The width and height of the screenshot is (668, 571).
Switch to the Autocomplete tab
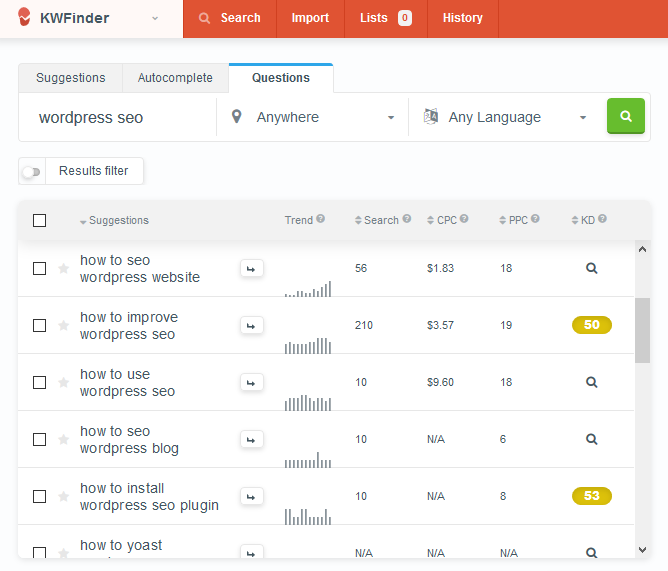click(x=175, y=78)
